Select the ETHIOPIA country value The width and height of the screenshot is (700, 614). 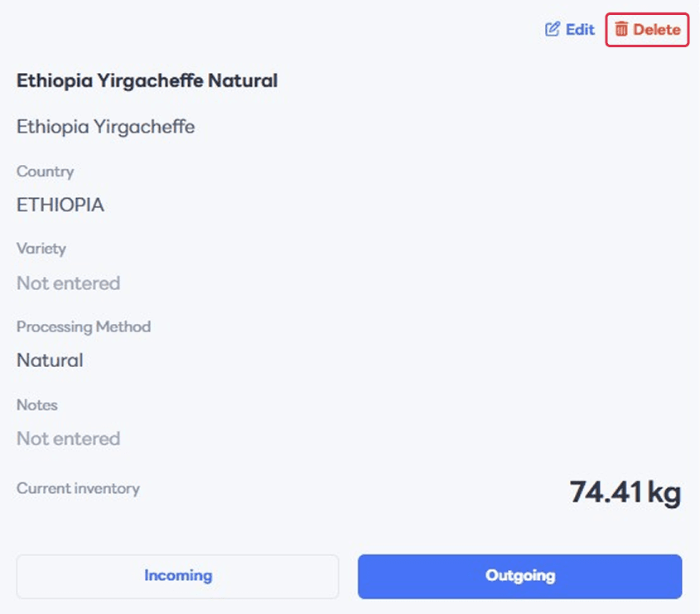[60, 205]
